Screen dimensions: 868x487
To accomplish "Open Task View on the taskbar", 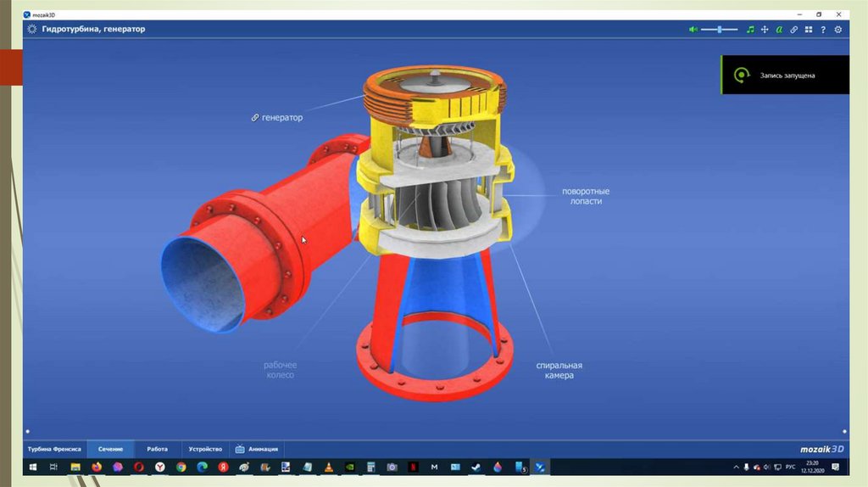I will (x=53, y=467).
